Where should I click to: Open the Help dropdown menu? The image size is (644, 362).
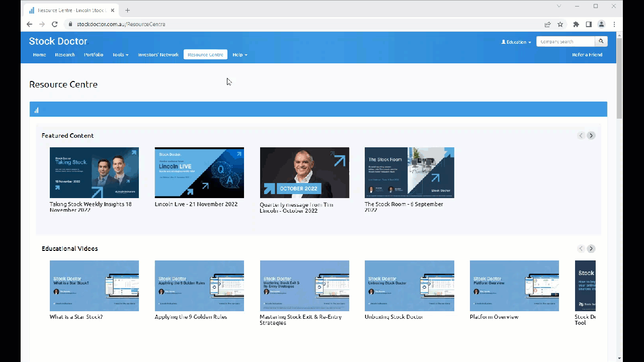point(239,55)
